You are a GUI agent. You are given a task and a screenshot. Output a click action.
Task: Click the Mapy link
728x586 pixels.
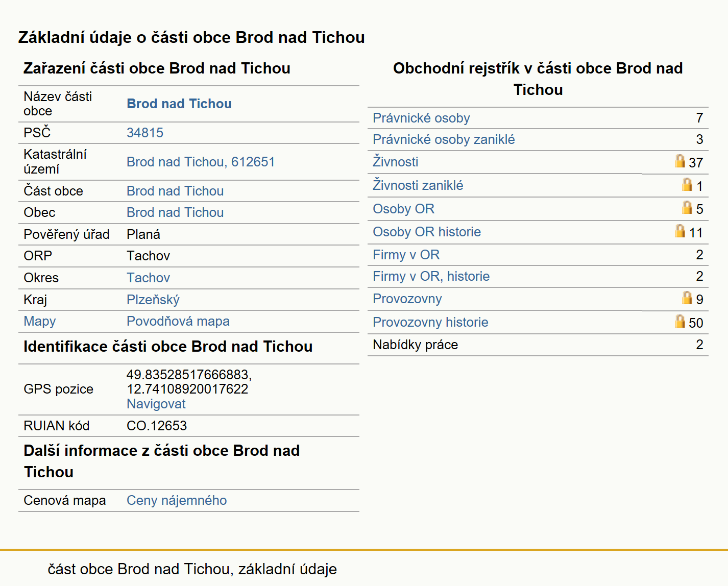(x=40, y=321)
